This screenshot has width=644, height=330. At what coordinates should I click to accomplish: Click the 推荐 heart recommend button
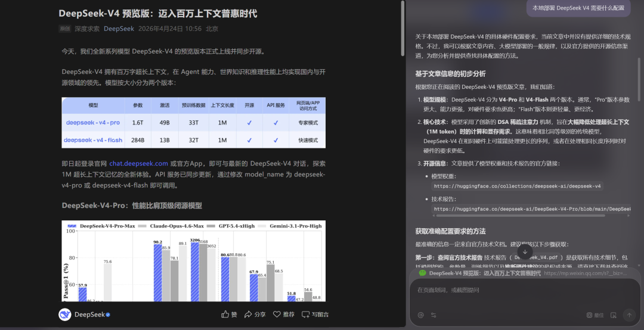[284, 315]
